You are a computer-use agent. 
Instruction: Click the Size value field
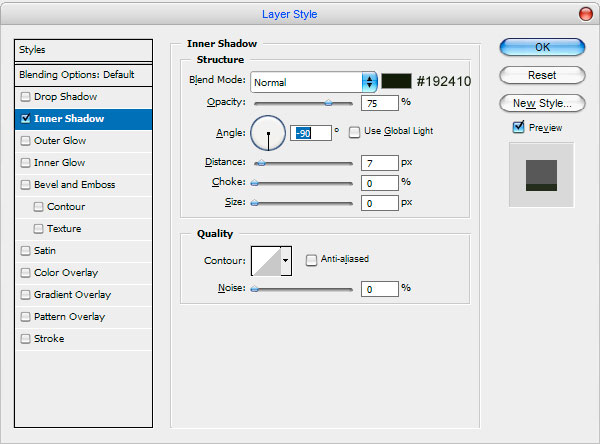[380, 203]
